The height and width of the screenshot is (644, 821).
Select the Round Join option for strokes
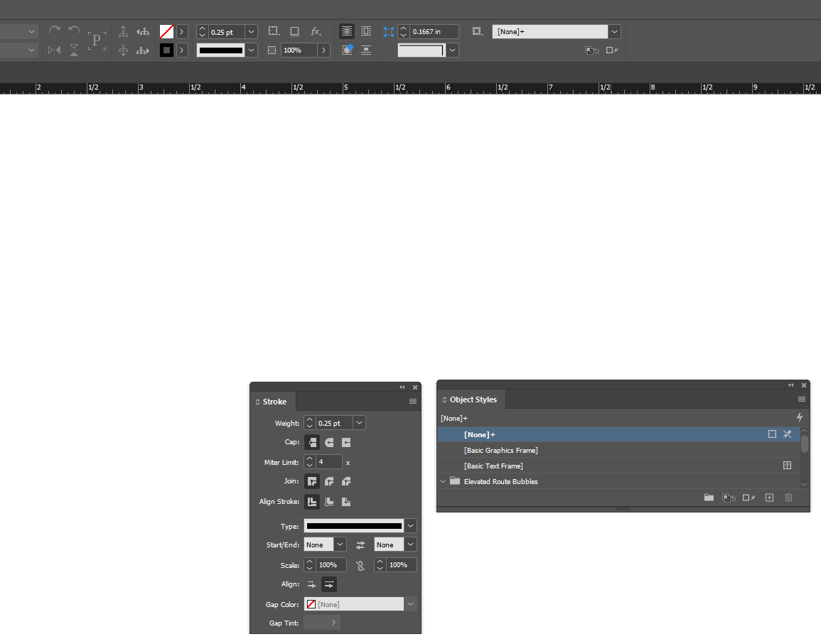click(x=328, y=481)
